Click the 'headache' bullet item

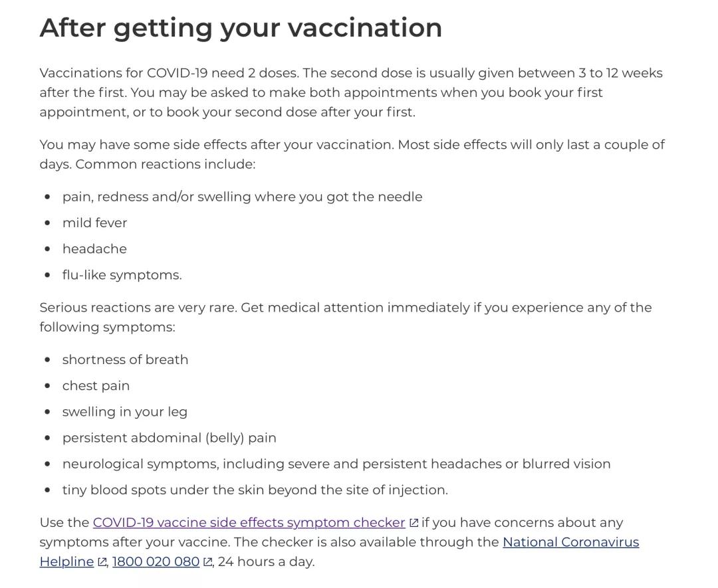pyautogui.click(x=94, y=249)
